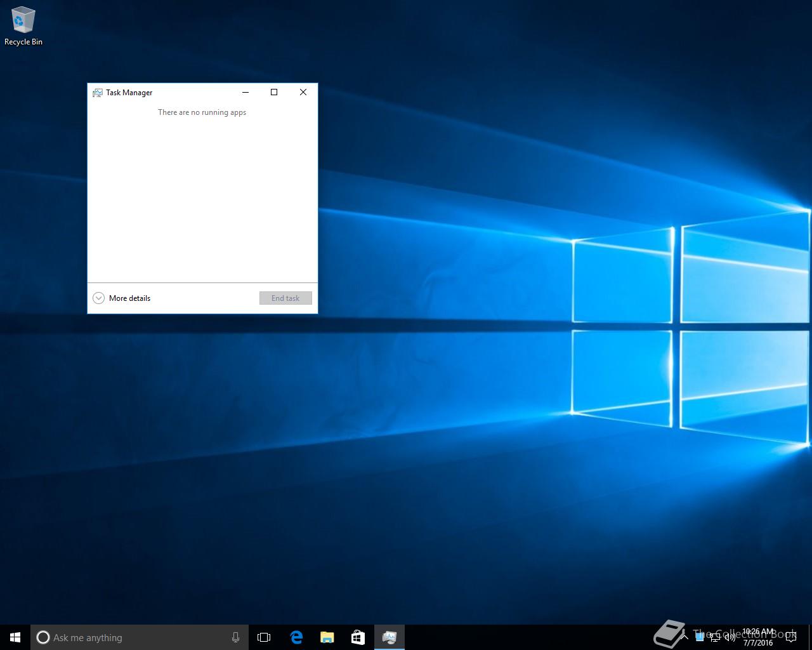Open the network status tray icon

715,637
